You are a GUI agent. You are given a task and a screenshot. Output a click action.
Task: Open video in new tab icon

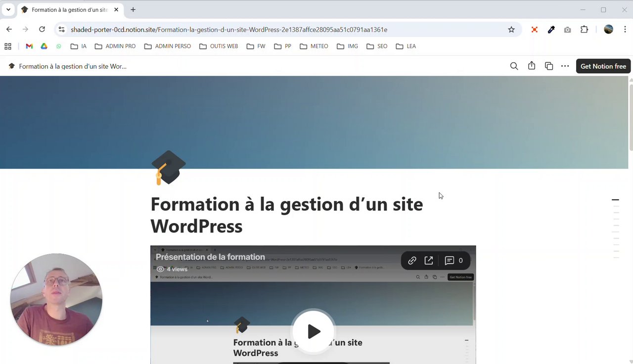[429, 261]
